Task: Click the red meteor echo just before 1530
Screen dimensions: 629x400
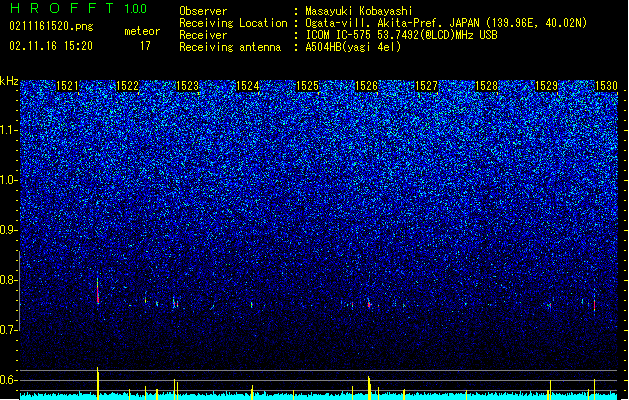Action: point(594,305)
